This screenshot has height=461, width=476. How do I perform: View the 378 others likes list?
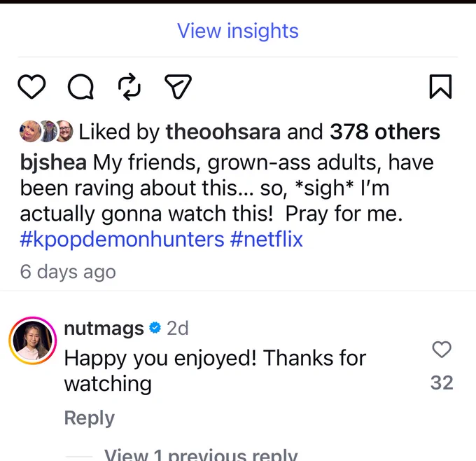point(385,132)
